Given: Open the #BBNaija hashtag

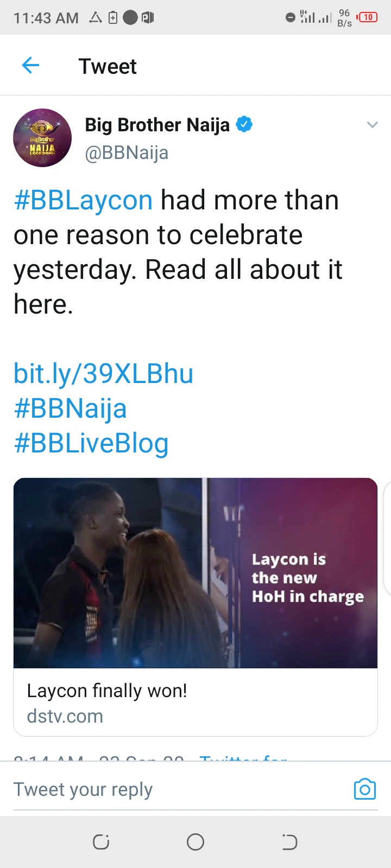Looking at the screenshot, I should point(70,409).
